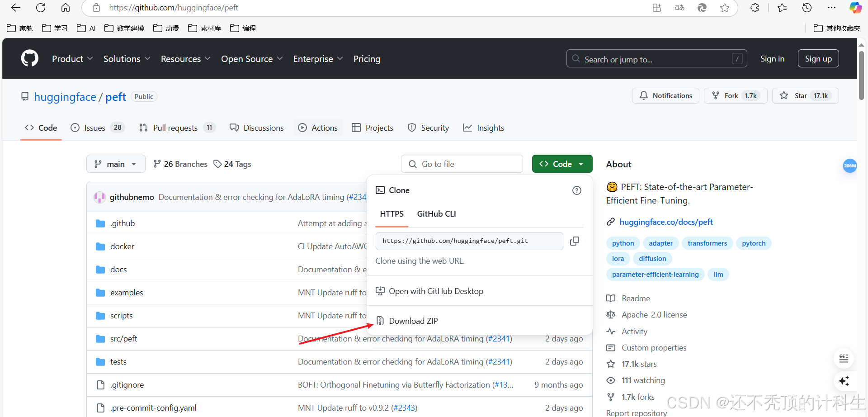Open the Projects tab

[373, 128]
